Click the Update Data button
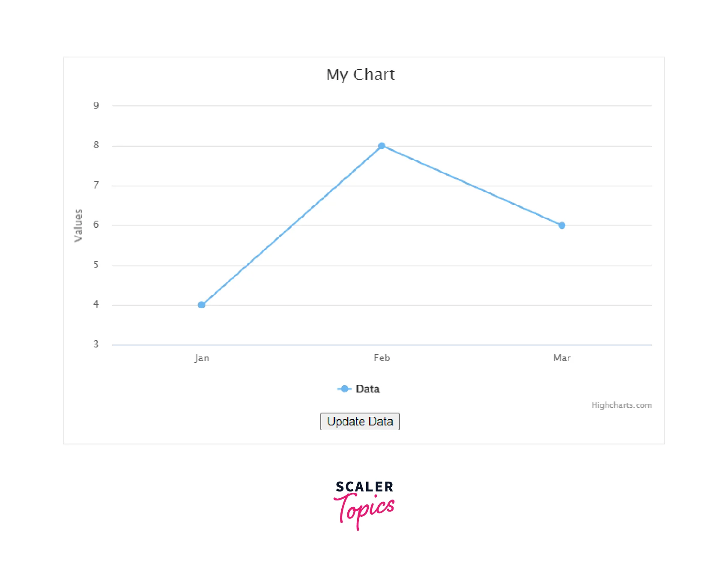The width and height of the screenshot is (728, 575). [x=360, y=422]
